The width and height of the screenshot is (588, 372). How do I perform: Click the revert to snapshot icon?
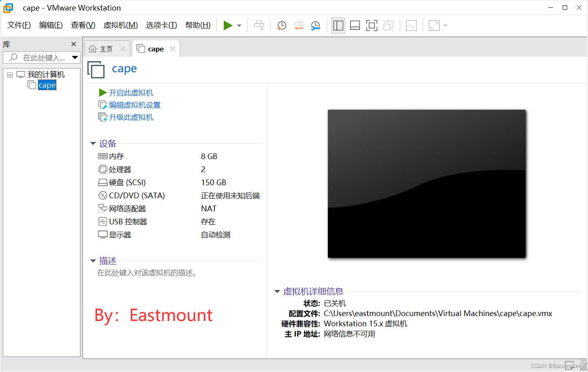pyautogui.click(x=299, y=26)
